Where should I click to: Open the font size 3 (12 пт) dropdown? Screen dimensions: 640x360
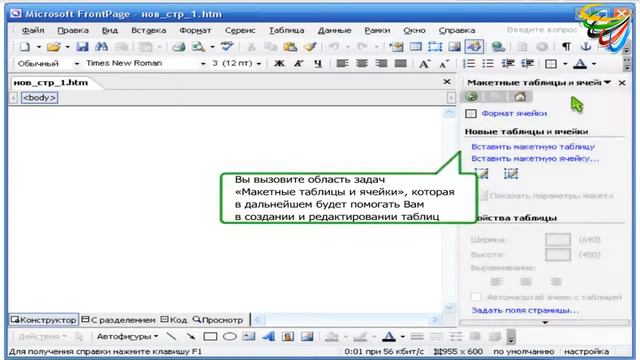click(259, 64)
